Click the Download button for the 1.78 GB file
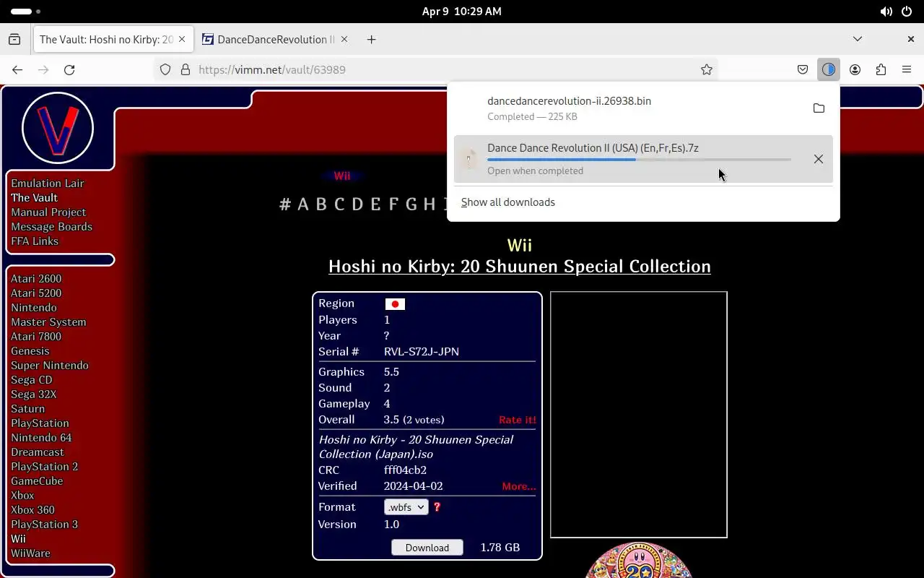The height and width of the screenshot is (578, 924). point(427,548)
